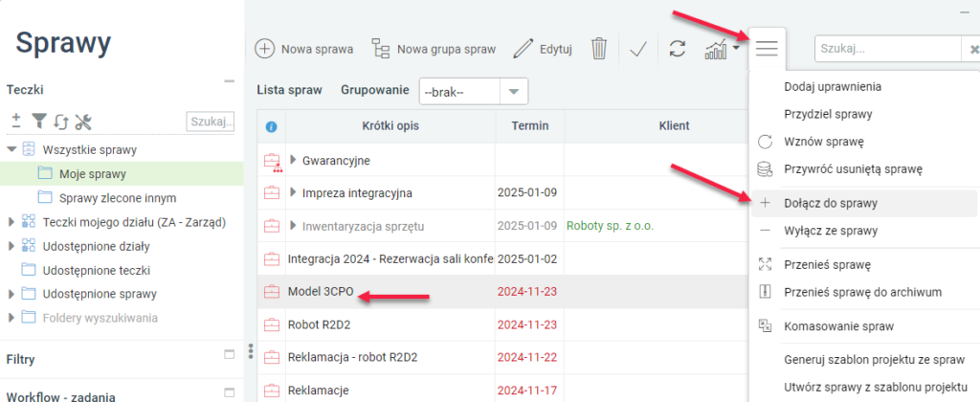Click the briefcase icon of Reklamacje row
This screenshot has height=402, width=980.
tap(271, 391)
